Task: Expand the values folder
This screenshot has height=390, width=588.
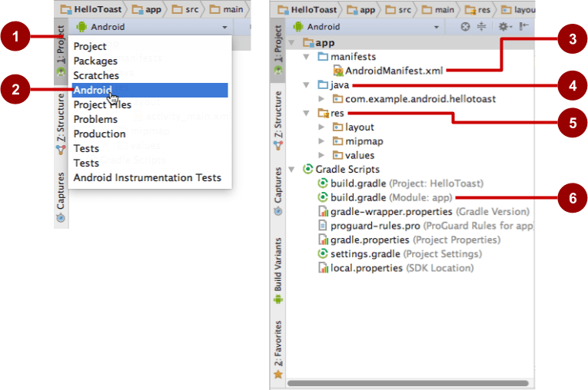Action: tap(321, 155)
